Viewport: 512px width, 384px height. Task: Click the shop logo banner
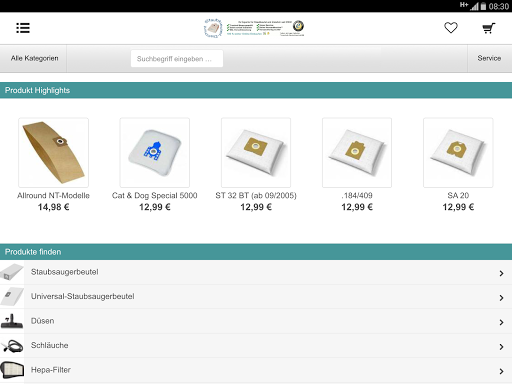254,28
